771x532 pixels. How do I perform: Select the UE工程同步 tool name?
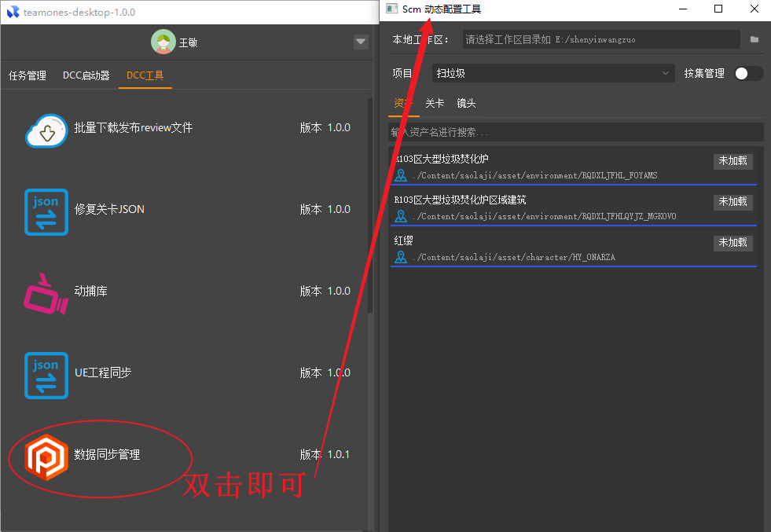(x=103, y=372)
